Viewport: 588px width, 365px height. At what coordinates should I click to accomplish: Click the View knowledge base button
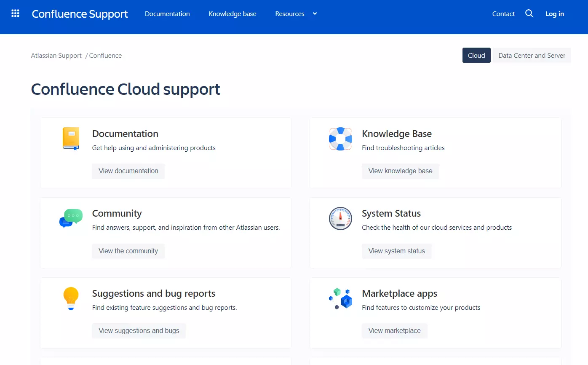401,171
